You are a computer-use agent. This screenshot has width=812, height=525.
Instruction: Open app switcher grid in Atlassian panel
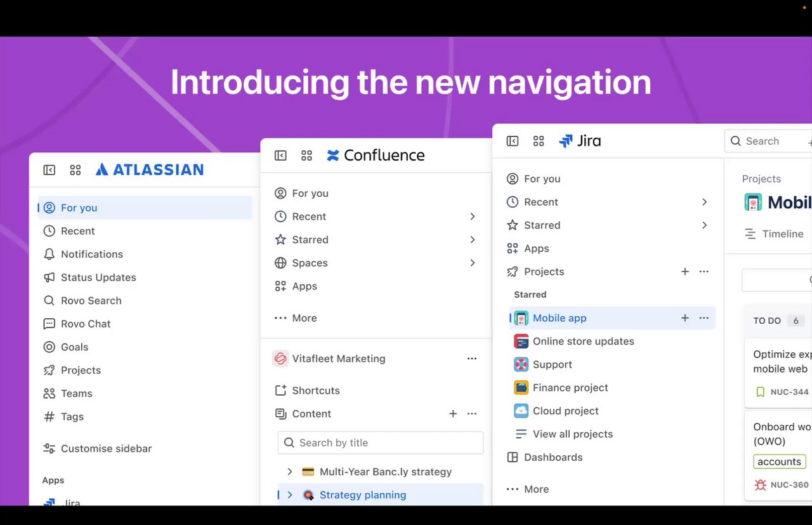pos(75,170)
